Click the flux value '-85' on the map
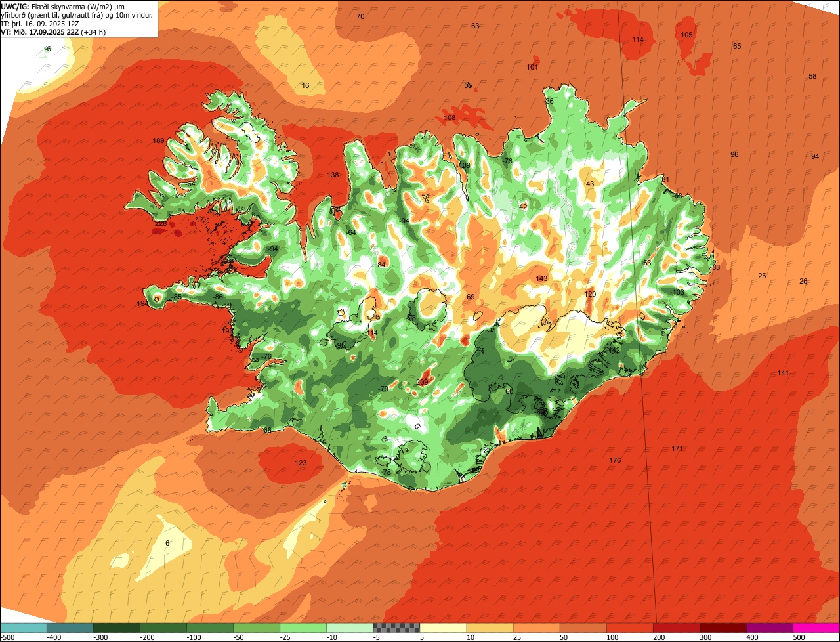This screenshot has width=840, height=642. point(177,297)
